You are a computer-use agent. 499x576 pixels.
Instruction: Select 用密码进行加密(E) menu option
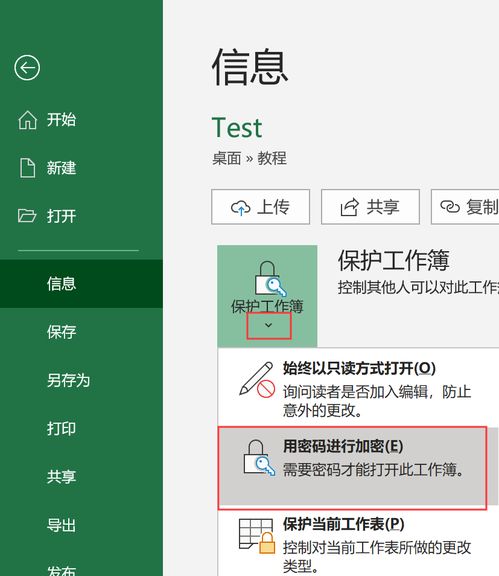pos(352,468)
